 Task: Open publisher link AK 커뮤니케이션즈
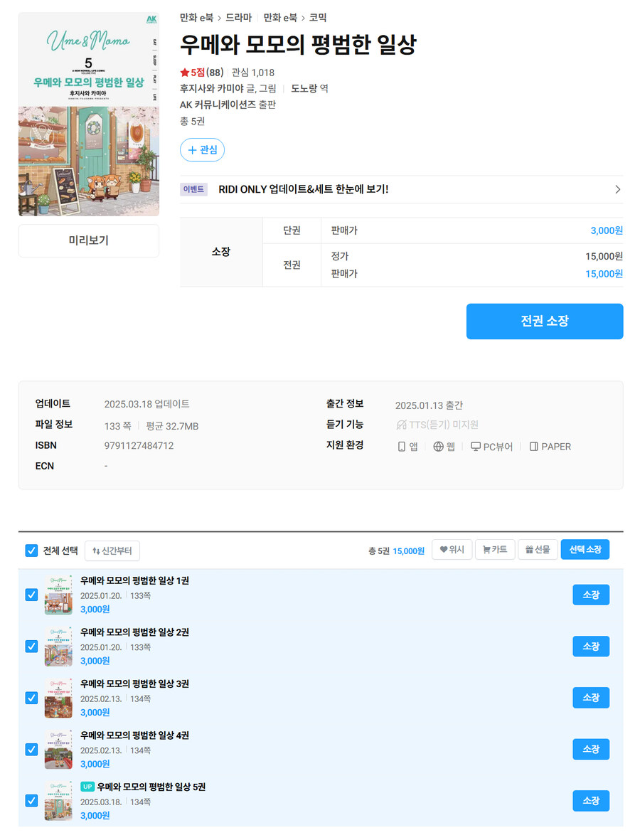point(218,105)
